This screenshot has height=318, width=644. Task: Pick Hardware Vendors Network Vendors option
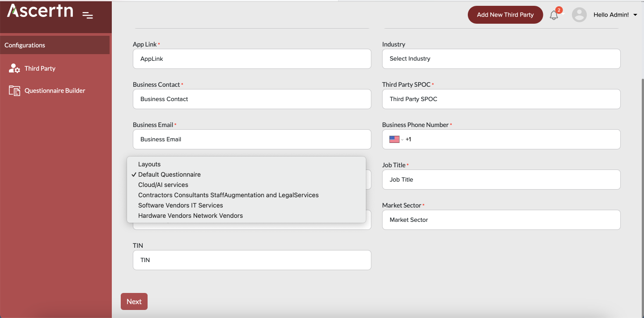pos(190,216)
